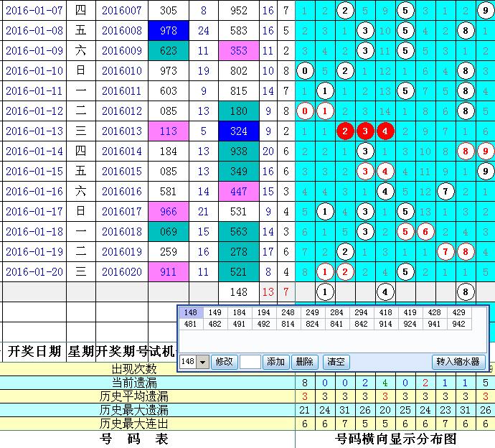This screenshot has height=448, width=495.
Task: Choose number 429 in the popup list
Action: 458,312
